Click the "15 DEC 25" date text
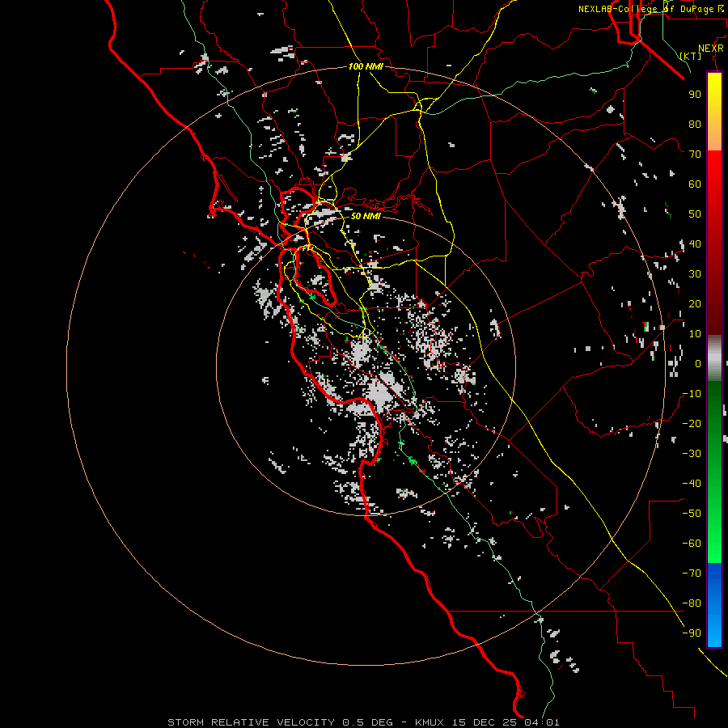The image size is (728, 728). point(485,722)
